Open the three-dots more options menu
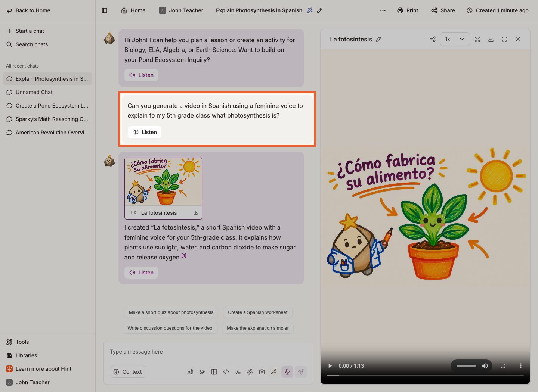This screenshot has width=538, height=392. coord(383,10)
